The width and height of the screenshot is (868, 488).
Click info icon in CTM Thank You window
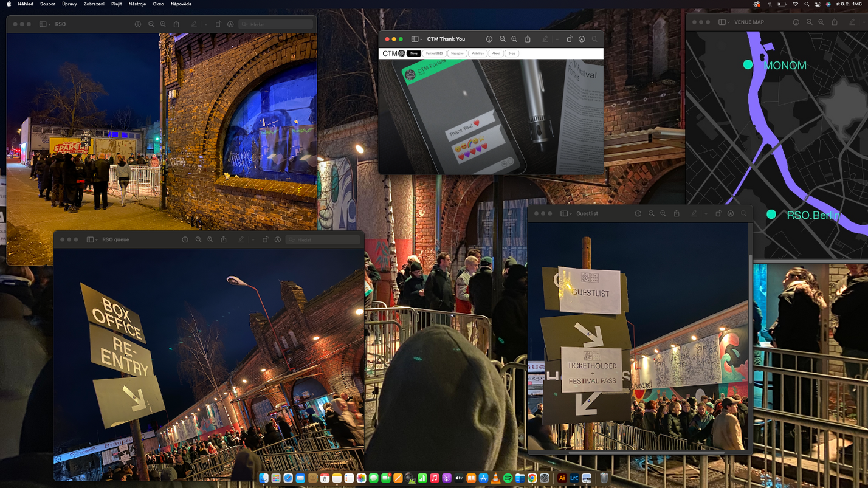point(489,39)
